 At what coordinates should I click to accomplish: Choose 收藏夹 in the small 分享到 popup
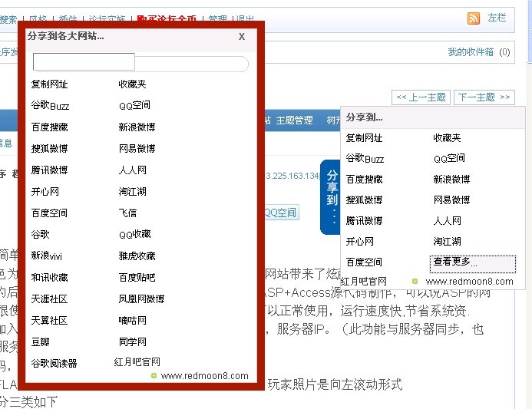[447, 137]
